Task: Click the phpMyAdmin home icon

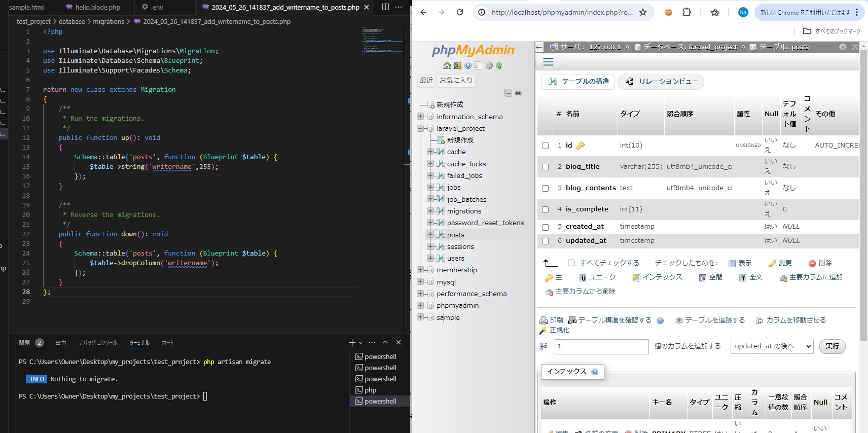Action: 447,65
